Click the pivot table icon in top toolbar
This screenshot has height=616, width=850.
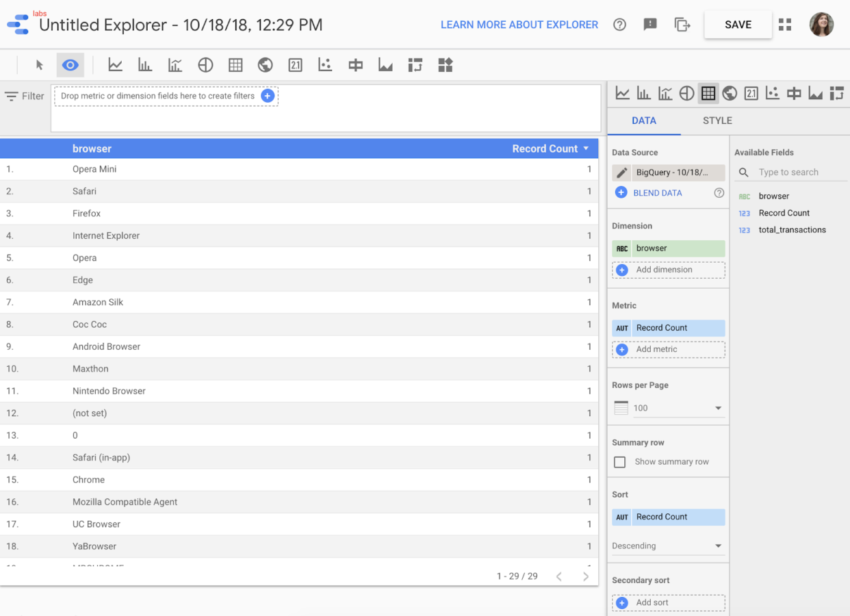(x=415, y=65)
